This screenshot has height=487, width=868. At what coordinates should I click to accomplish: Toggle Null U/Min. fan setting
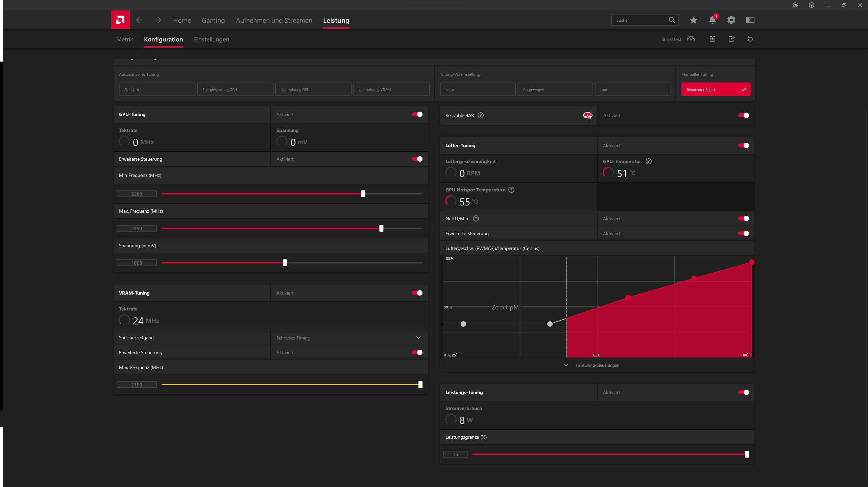pos(744,218)
